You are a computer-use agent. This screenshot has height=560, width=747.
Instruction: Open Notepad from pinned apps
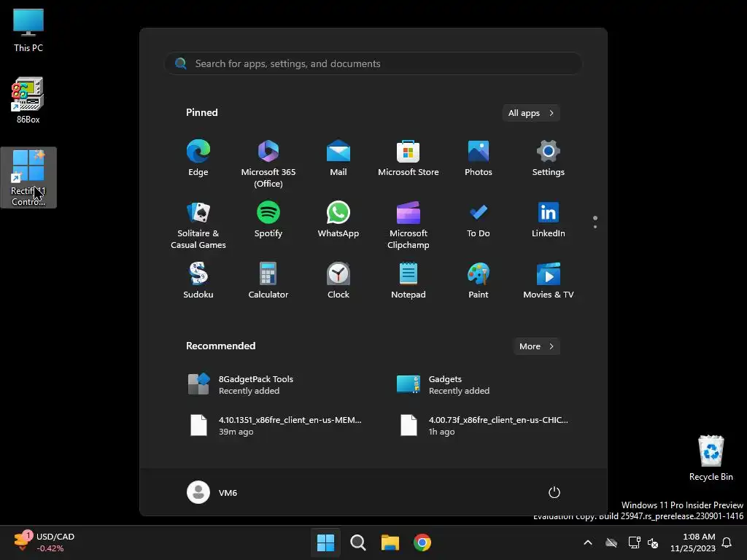click(x=409, y=281)
